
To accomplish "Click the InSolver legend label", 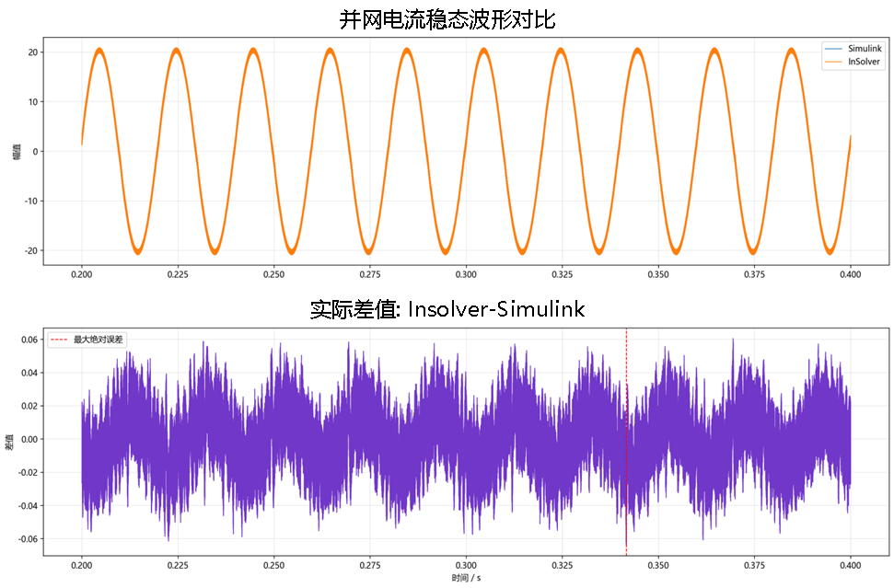I will pyautogui.click(x=864, y=62).
